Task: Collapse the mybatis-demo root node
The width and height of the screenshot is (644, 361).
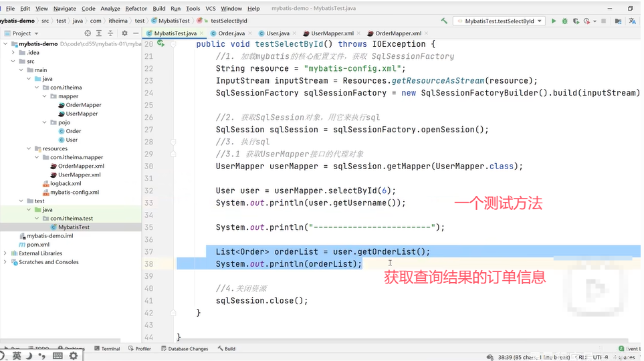Action: 5,43
